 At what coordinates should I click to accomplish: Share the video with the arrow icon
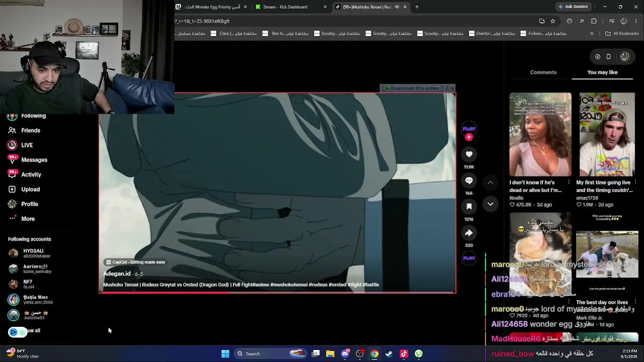[469, 233]
